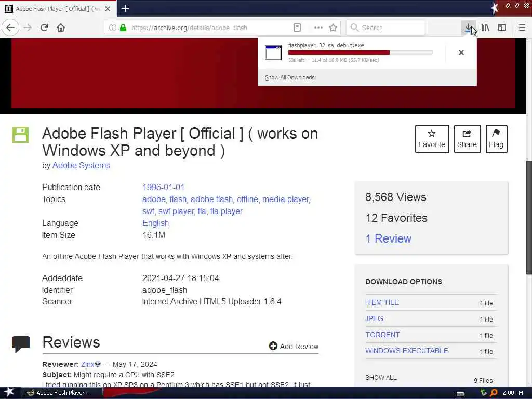Open reviewer Zinx profile link

coord(87,364)
